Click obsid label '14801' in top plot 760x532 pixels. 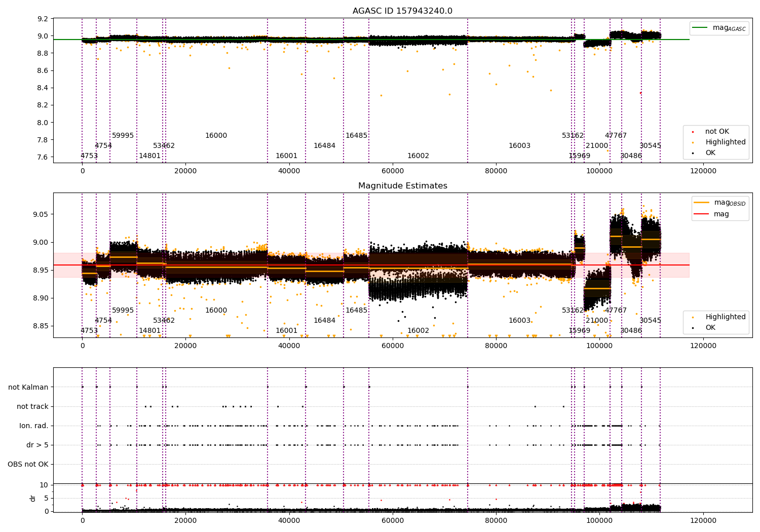coord(150,156)
